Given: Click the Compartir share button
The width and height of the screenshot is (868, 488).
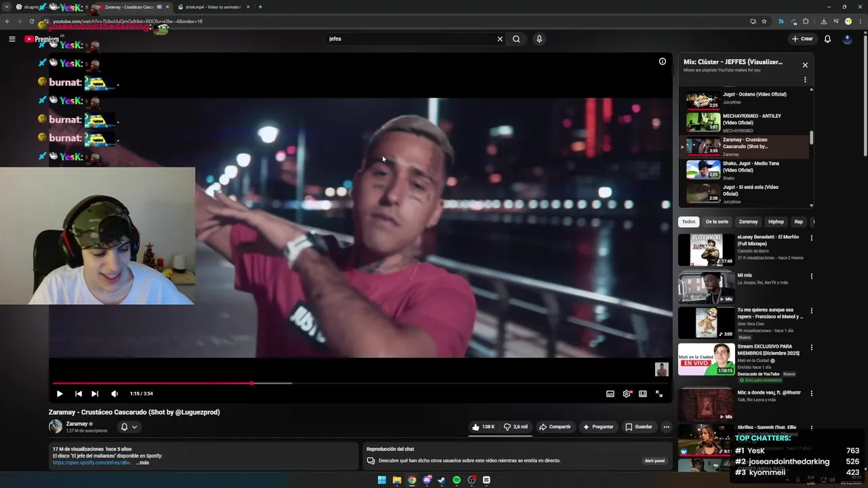Looking at the screenshot, I should [x=555, y=426].
